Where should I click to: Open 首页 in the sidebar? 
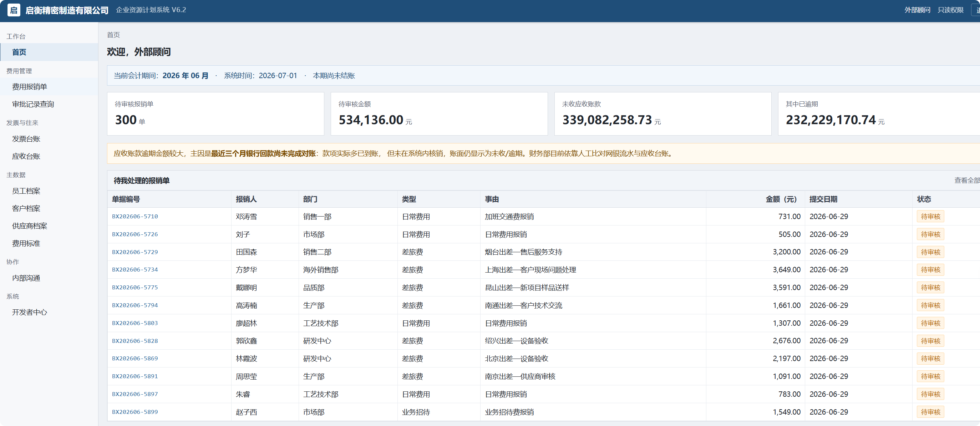[x=49, y=52]
